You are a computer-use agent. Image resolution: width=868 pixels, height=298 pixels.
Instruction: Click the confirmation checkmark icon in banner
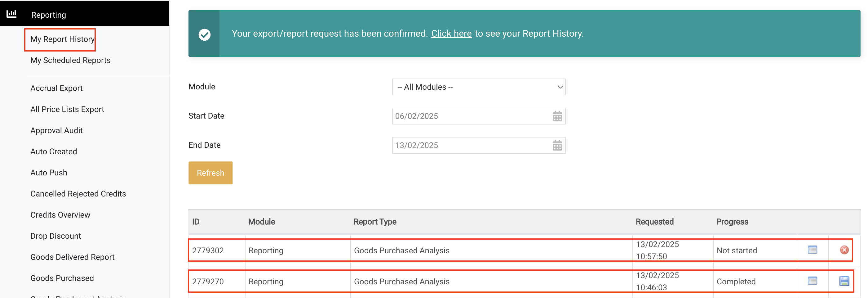(x=204, y=34)
